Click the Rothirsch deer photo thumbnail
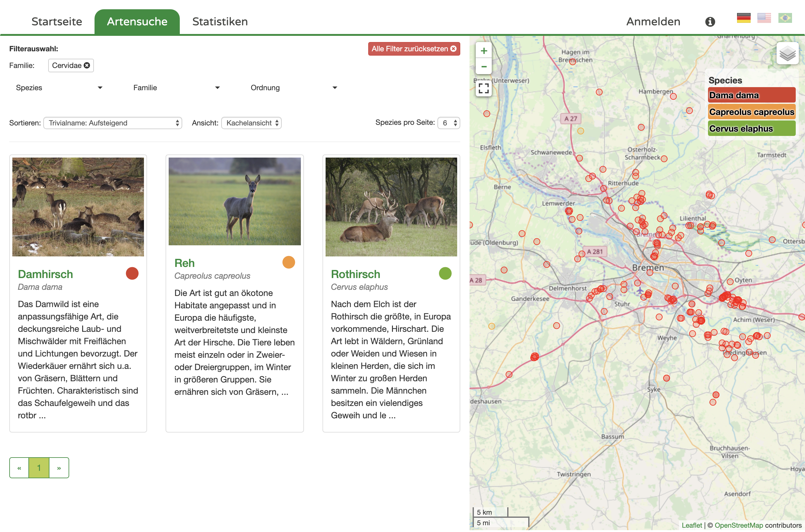The image size is (805, 532). 391,207
